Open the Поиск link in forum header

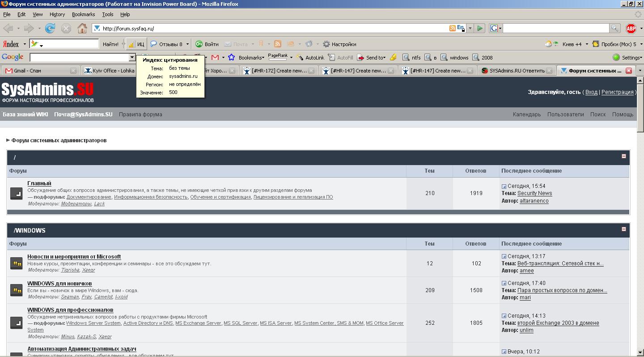click(x=598, y=114)
